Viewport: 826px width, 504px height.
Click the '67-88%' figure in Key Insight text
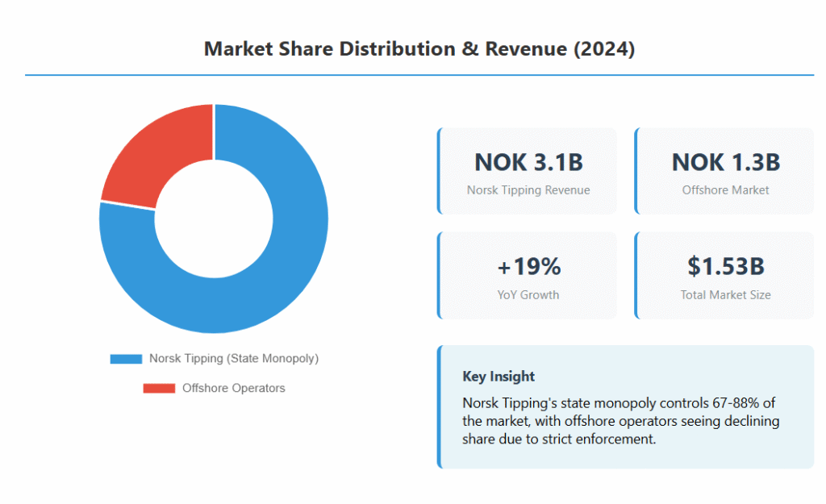pyautogui.click(x=743, y=402)
